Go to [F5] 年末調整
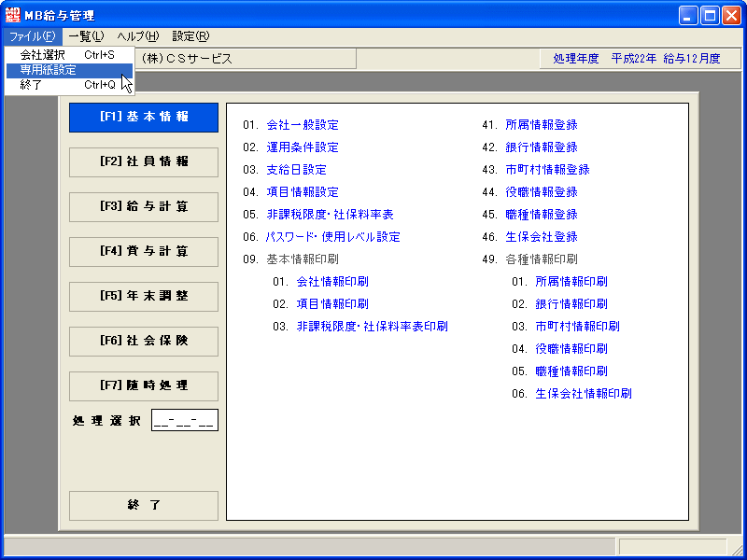This screenshot has width=747, height=560. [x=144, y=296]
